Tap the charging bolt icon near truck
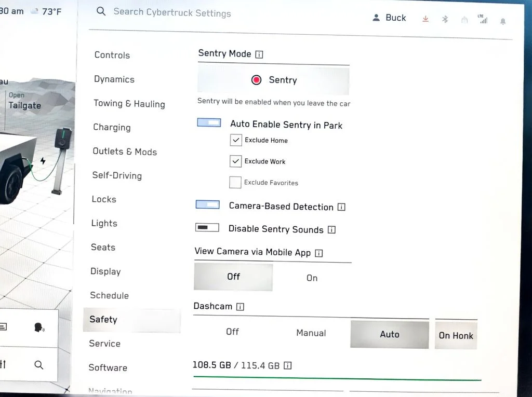 [x=43, y=161]
